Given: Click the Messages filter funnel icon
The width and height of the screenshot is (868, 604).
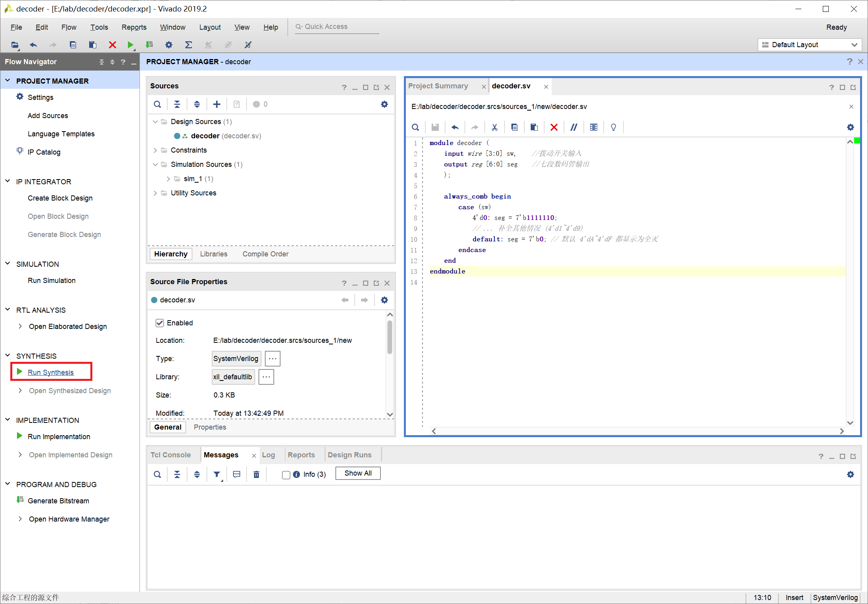Looking at the screenshot, I should pos(217,474).
